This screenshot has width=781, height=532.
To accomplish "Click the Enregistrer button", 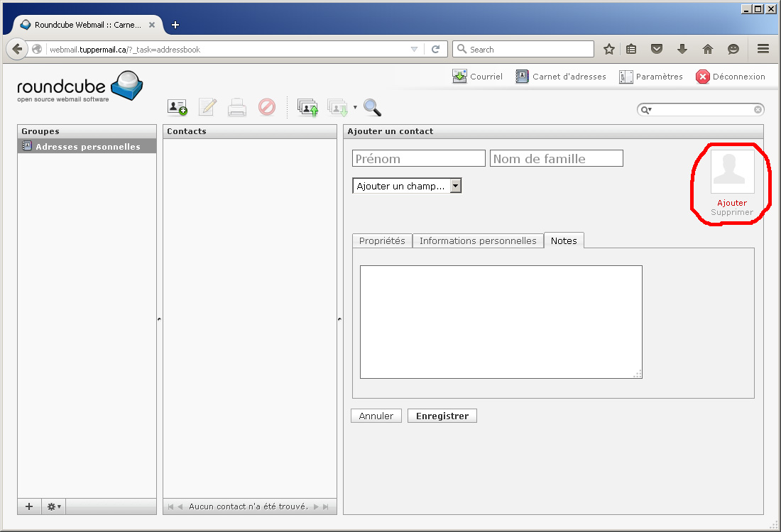I will point(442,416).
